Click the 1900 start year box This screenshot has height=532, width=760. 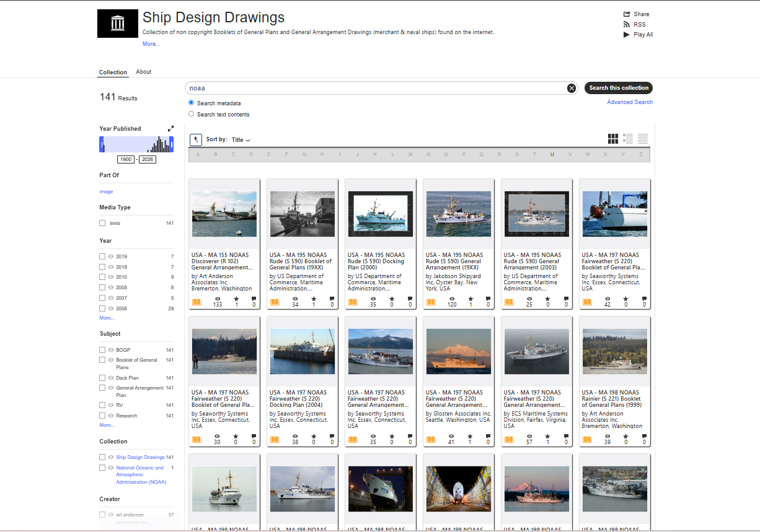point(126,160)
